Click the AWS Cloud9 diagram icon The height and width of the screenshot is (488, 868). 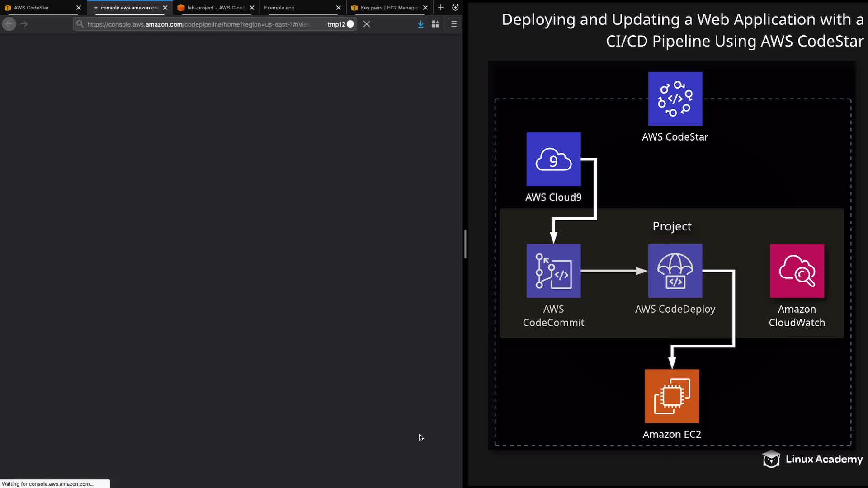coord(553,159)
